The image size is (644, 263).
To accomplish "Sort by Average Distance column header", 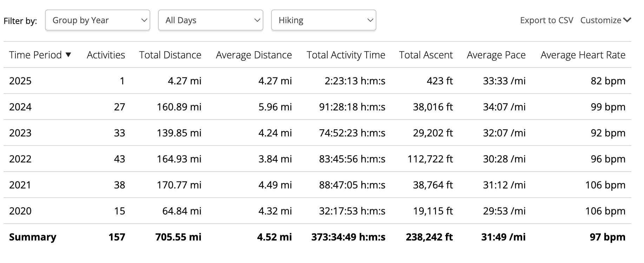I will (254, 55).
